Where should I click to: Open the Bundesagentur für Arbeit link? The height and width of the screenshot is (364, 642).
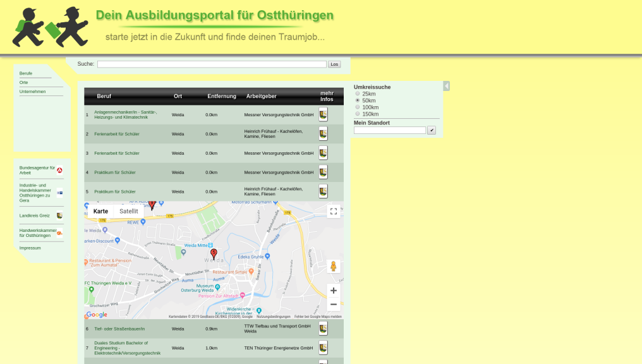(37, 170)
